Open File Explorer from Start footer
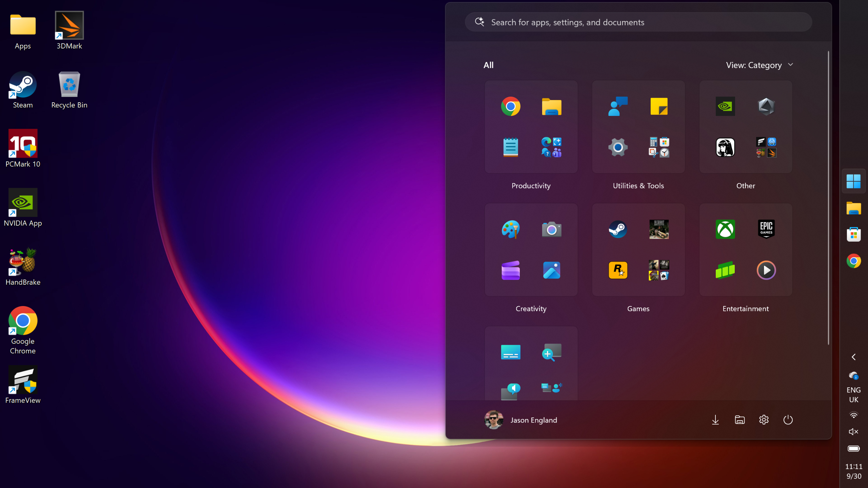 pyautogui.click(x=739, y=420)
